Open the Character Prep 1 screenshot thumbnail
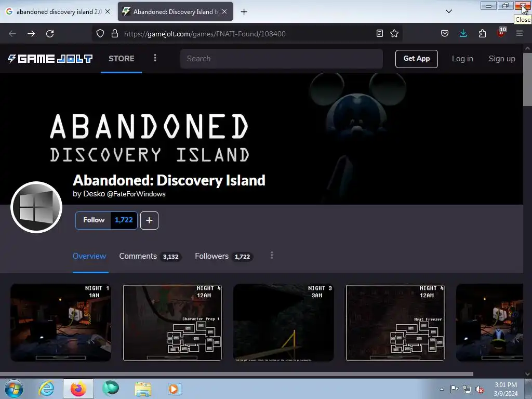The image size is (532, 399). (172, 323)
